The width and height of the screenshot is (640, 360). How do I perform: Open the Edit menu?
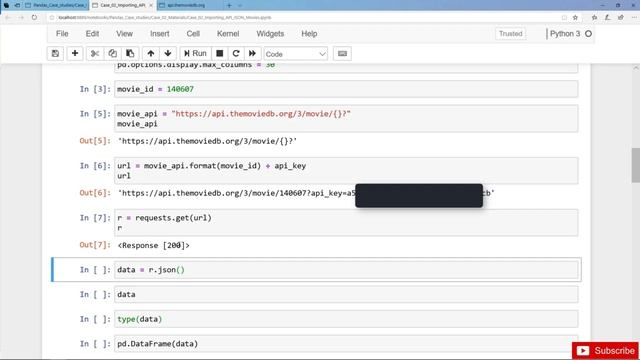pos(92,34)
